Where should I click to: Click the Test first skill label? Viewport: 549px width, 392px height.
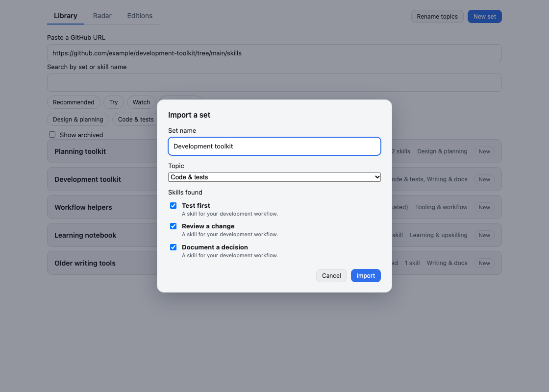coord(196,205)
